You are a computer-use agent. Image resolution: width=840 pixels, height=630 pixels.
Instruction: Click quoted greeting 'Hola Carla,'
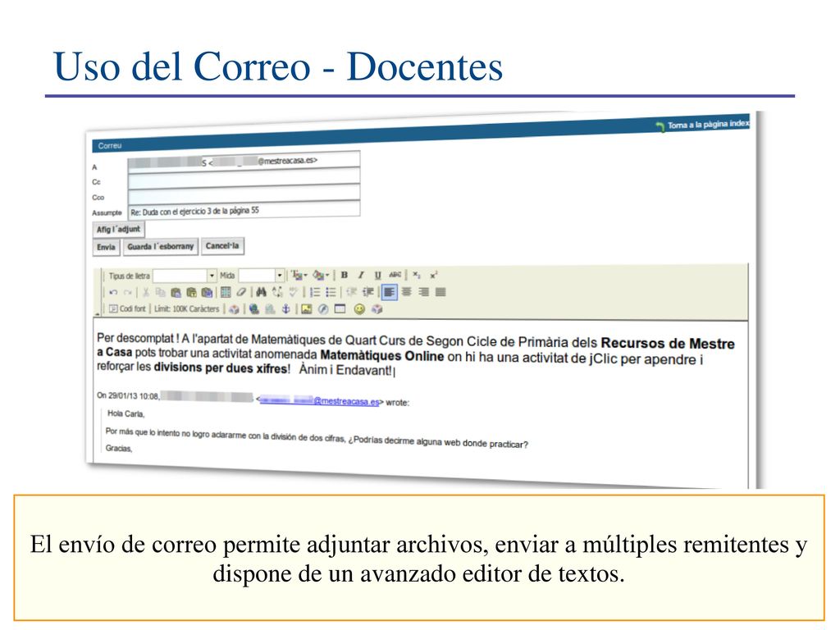pos(126,413)
